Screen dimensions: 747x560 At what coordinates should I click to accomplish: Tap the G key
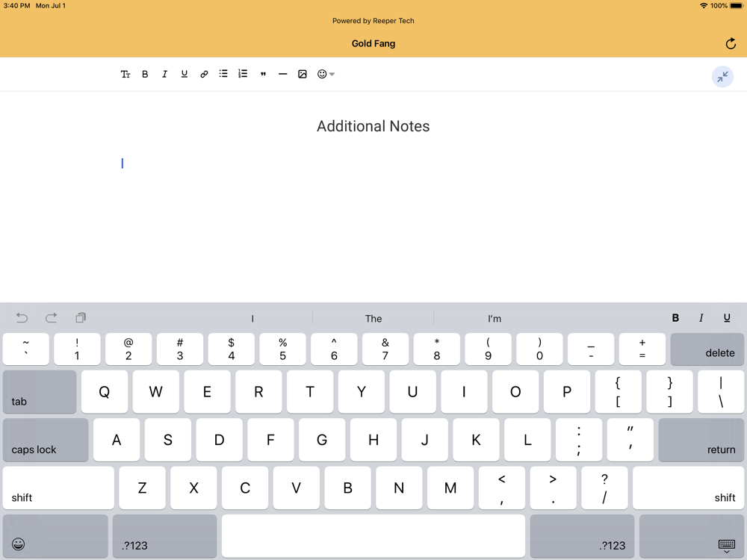pyautogui.click(x=322, y=440)
